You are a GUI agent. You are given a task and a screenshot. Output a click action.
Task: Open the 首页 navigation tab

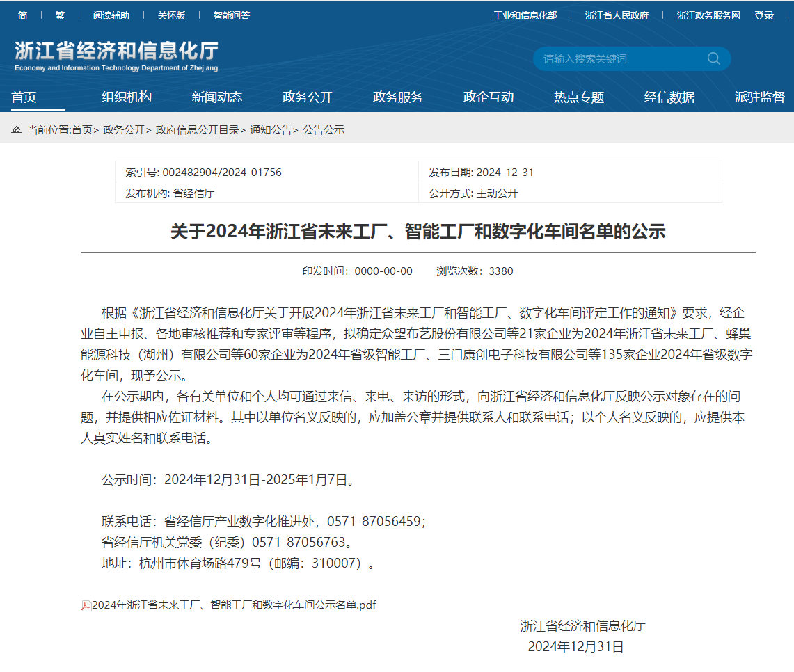pos(24,97)
